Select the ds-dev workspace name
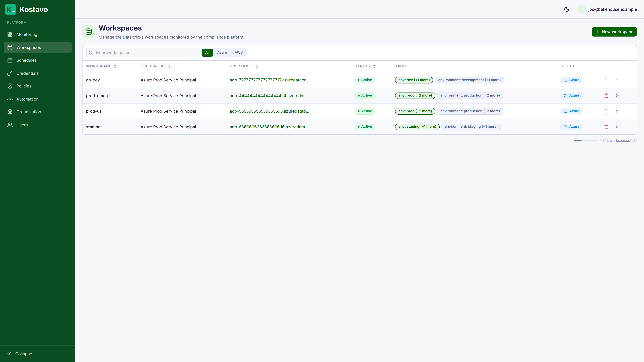The image size is (644, 362). (x=93, y=80)
